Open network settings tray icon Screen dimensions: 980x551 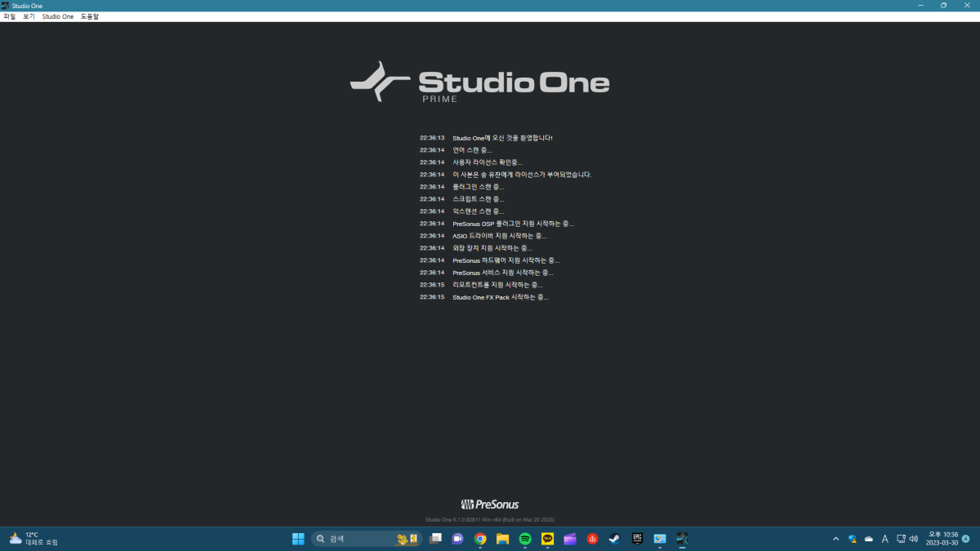tap(901, 539)
